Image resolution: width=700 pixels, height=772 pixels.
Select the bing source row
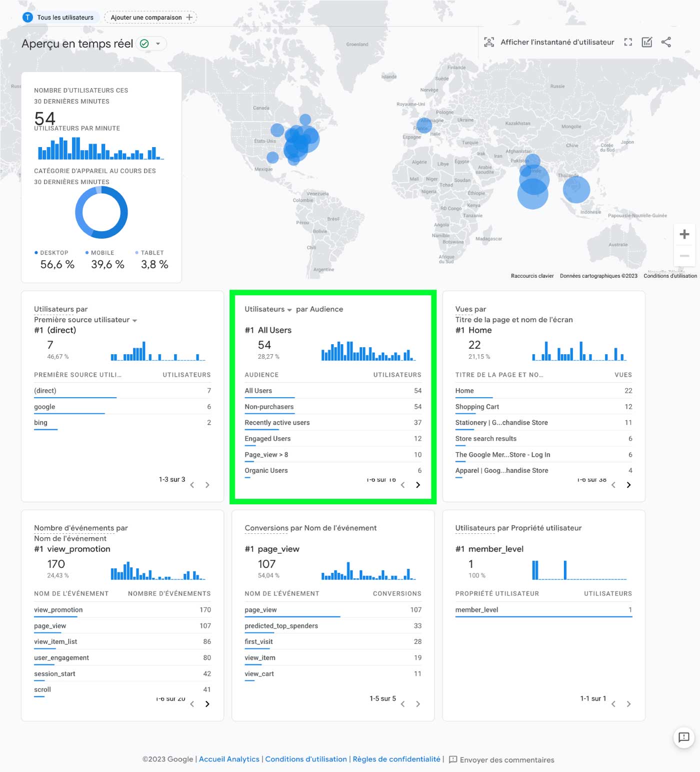click(x=122, y=423)
